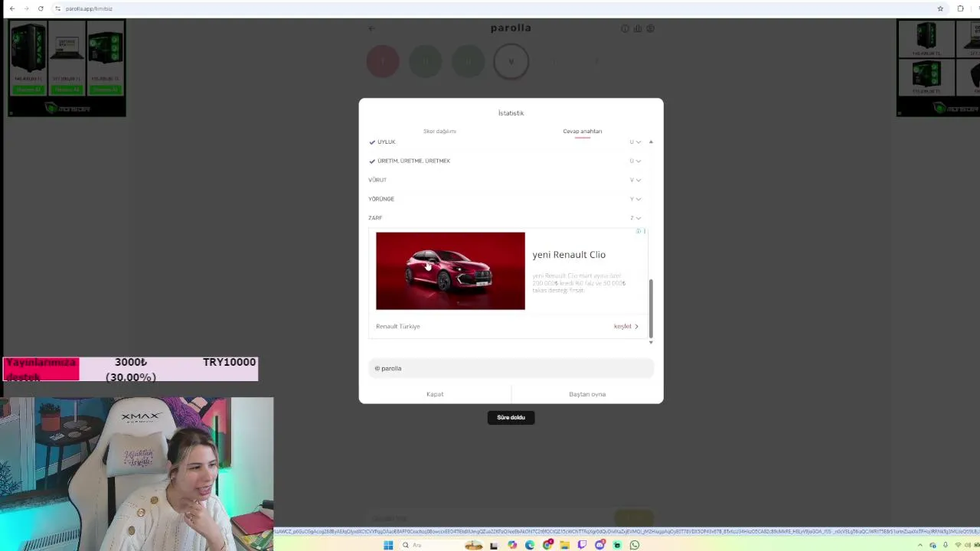Click the VÜRUT answer text
The width and height of the screenshot is (980, 551).
[x=377, y=180]
